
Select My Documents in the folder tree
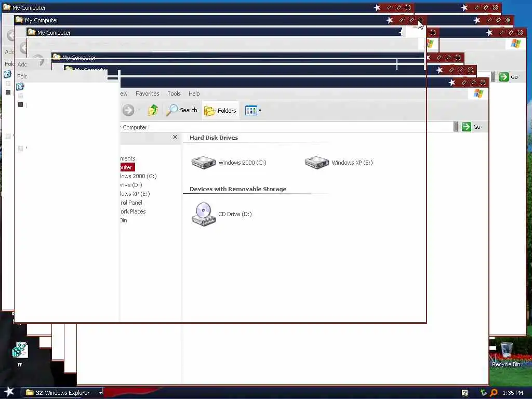128,158
